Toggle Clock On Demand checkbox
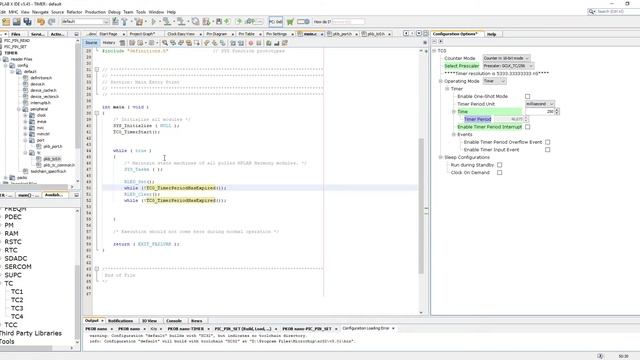 [500, 173]
